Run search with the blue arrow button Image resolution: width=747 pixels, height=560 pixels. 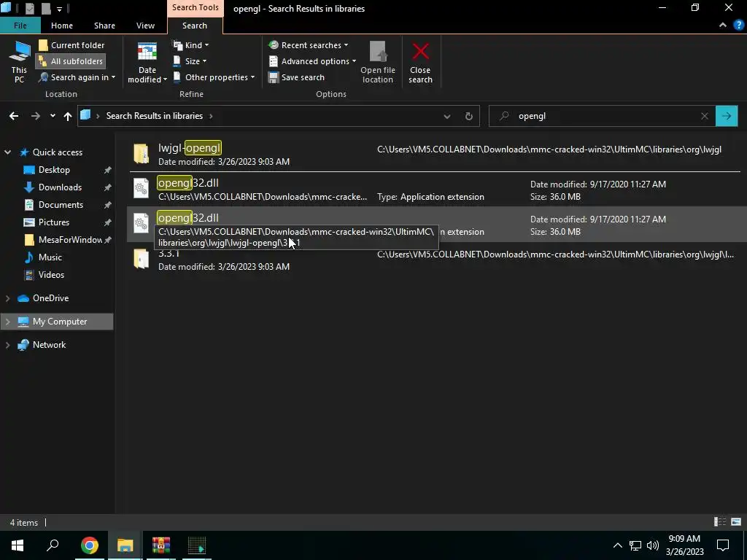click(727, 116)
